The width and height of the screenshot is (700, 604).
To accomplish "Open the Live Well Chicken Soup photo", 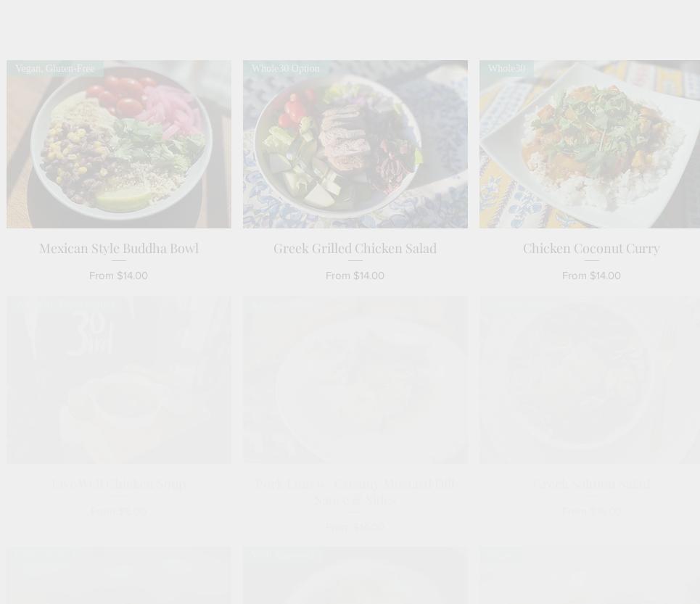I will coord(119,380).
